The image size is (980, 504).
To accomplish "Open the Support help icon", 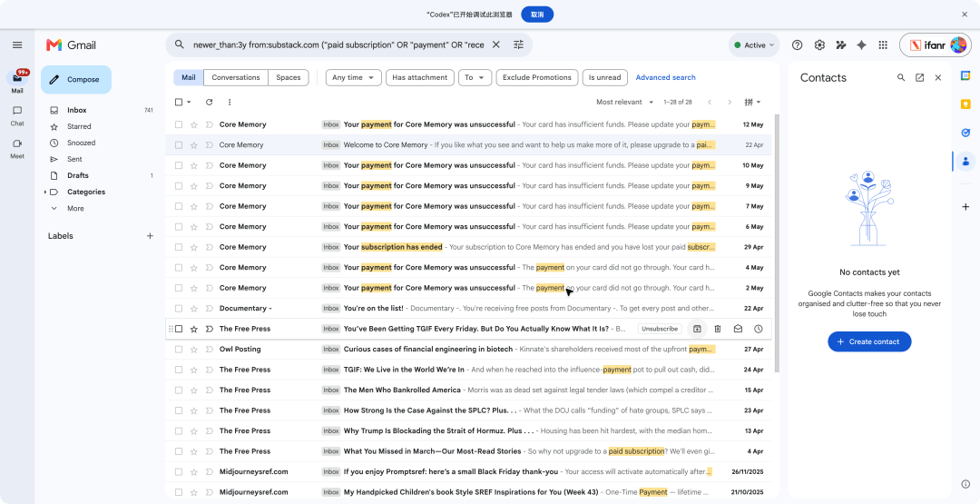I will point(797,45).
